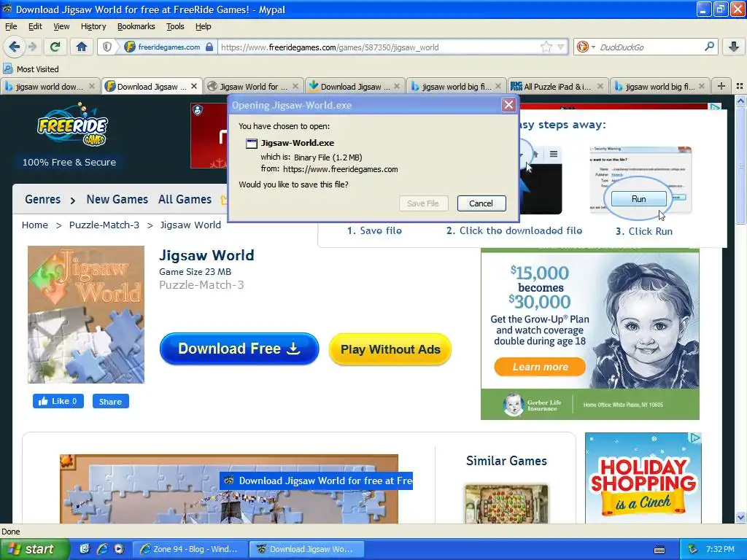Open the Bookmarks menu

[x=136, y=26]
